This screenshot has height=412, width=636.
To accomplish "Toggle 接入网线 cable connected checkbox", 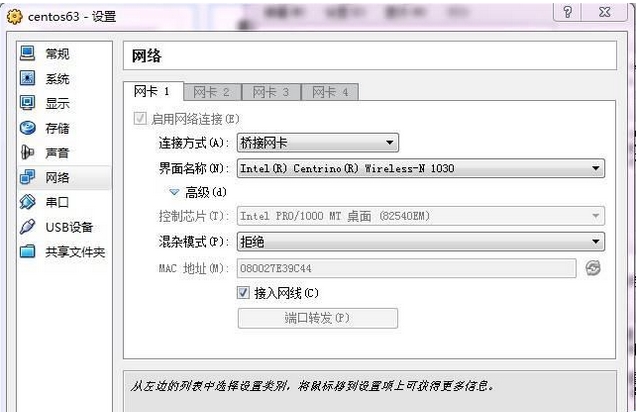I will coord(243,292).
